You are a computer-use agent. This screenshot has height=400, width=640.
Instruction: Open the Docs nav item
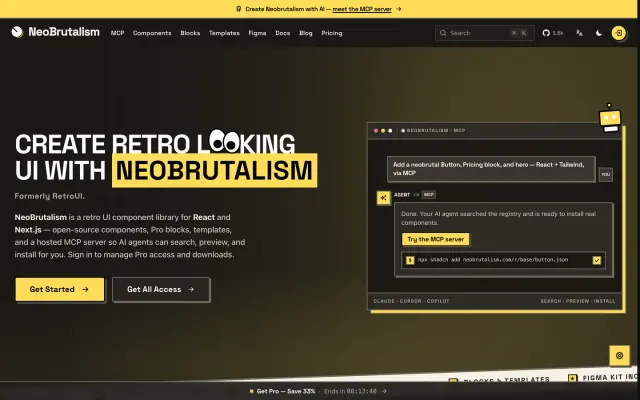282,33
